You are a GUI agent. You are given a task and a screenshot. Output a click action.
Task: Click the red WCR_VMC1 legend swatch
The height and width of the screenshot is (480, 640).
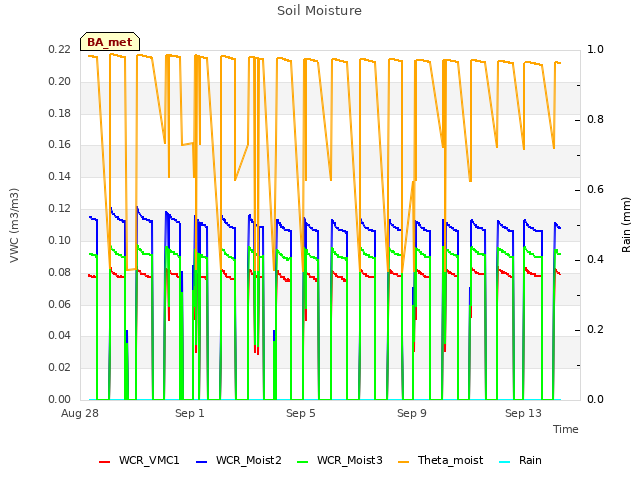pos(104,462)
